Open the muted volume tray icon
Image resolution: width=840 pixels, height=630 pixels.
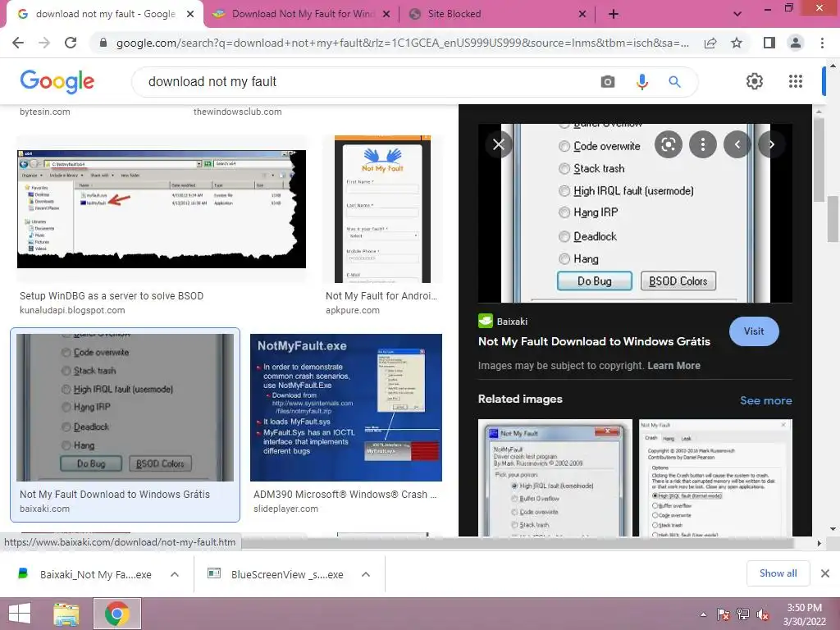763,614
